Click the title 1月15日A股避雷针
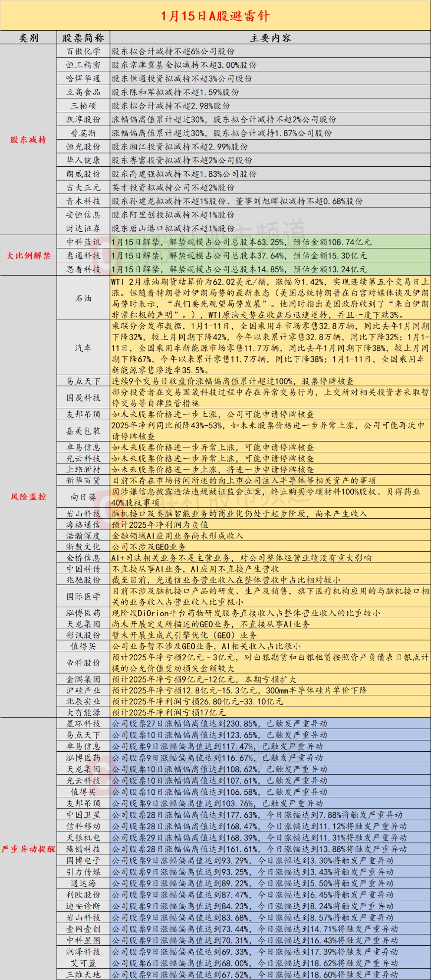 point(215,16)
